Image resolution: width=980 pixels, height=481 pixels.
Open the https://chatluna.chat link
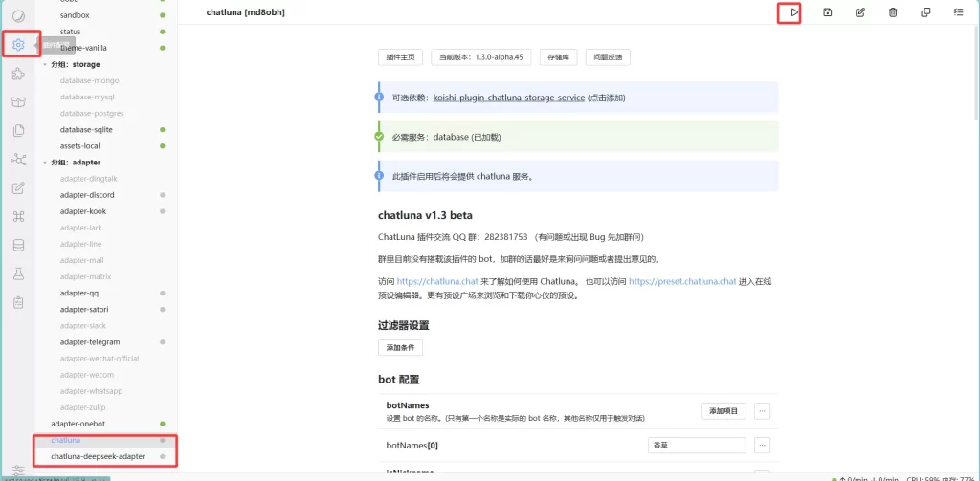437,281
